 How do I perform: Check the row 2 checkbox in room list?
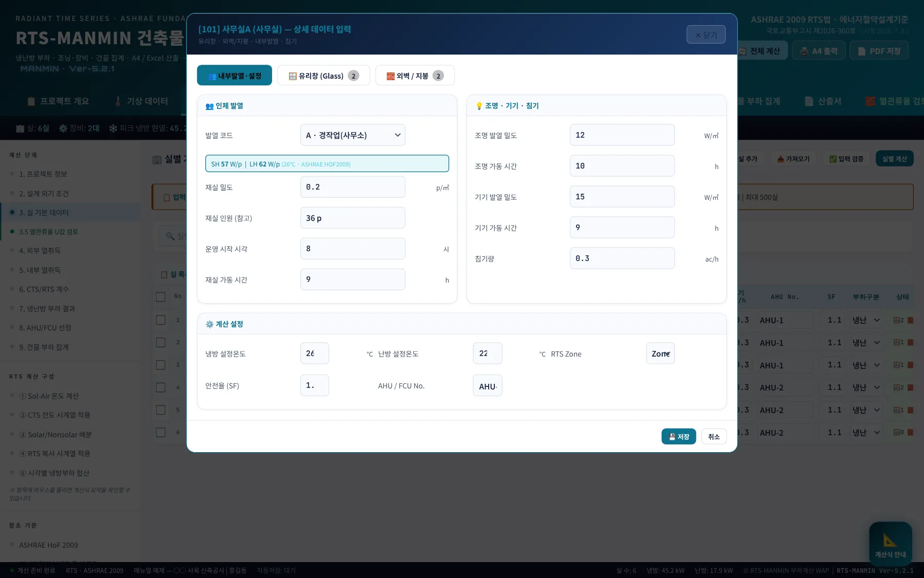tap(161, 342)
